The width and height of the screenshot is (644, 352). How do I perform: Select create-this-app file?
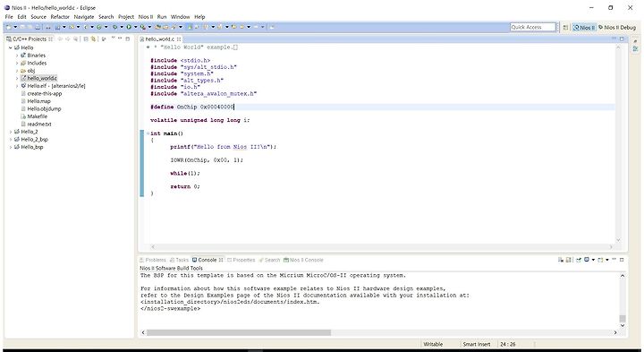coord(41,93)
